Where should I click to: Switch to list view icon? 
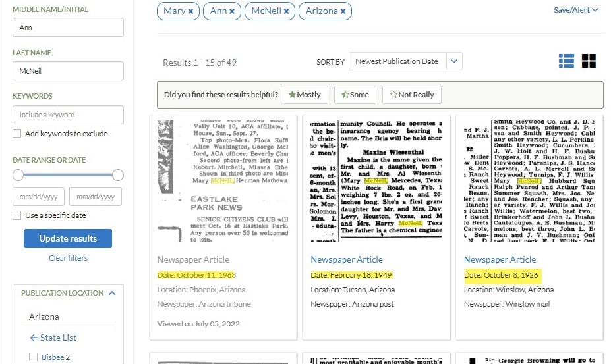point(566,61)
